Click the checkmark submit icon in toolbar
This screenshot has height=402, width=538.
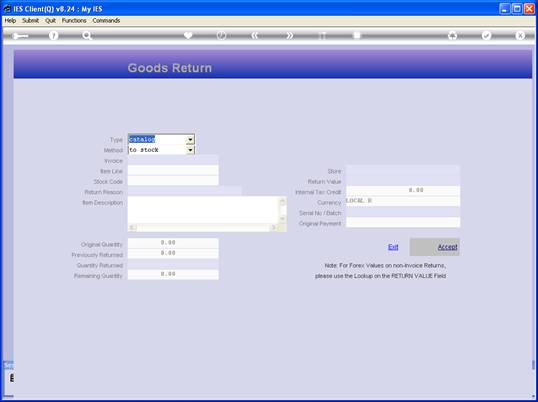[487, 35]
